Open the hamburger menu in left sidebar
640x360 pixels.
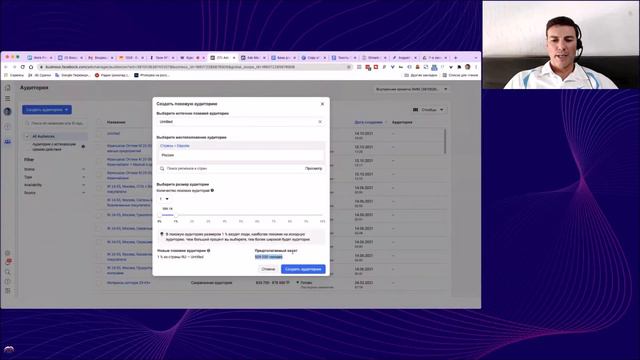[x=8, y=98]
